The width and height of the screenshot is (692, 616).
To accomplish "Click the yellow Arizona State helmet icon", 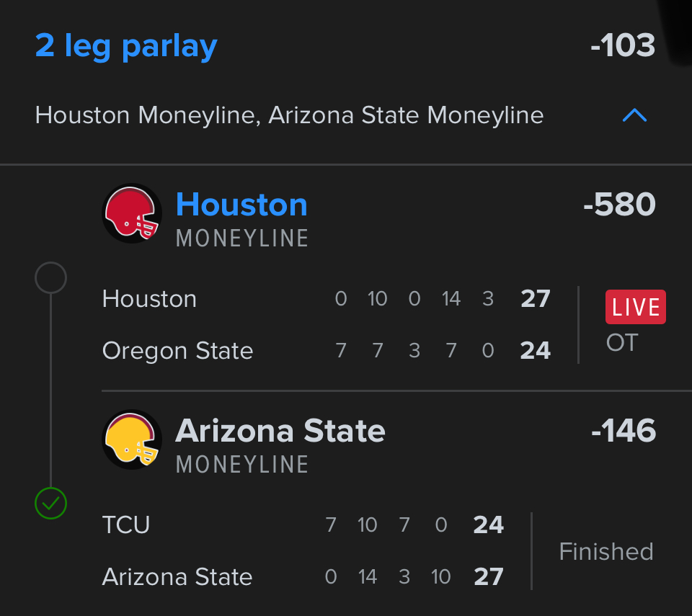I will (x=132, y=440).
